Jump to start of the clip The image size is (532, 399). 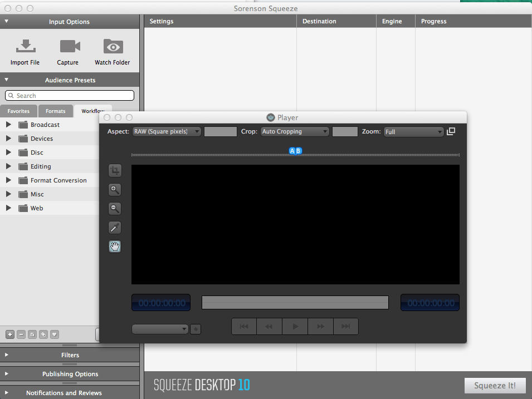click(244, 327)
